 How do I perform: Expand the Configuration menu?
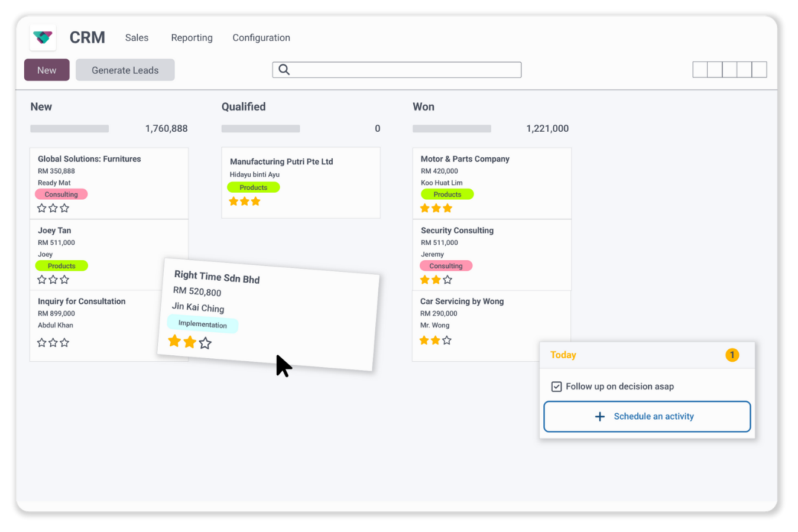(261, 38)
